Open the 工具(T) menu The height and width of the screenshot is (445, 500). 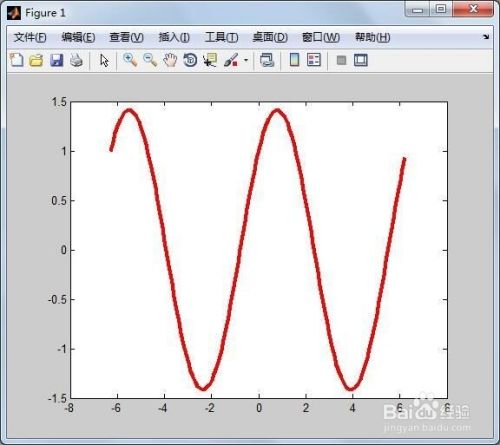(222, 37)
